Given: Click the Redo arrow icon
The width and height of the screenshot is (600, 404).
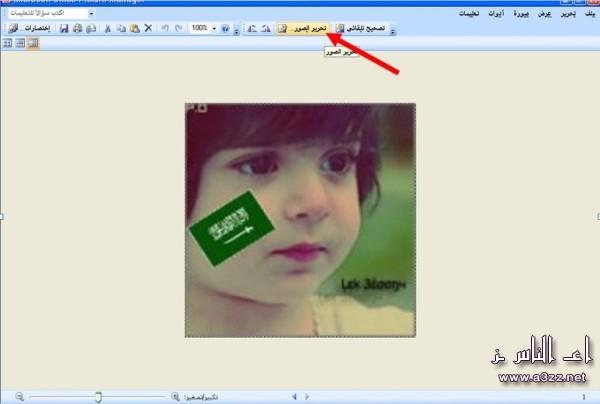Looking at the screenshot, I should [178, 29].
